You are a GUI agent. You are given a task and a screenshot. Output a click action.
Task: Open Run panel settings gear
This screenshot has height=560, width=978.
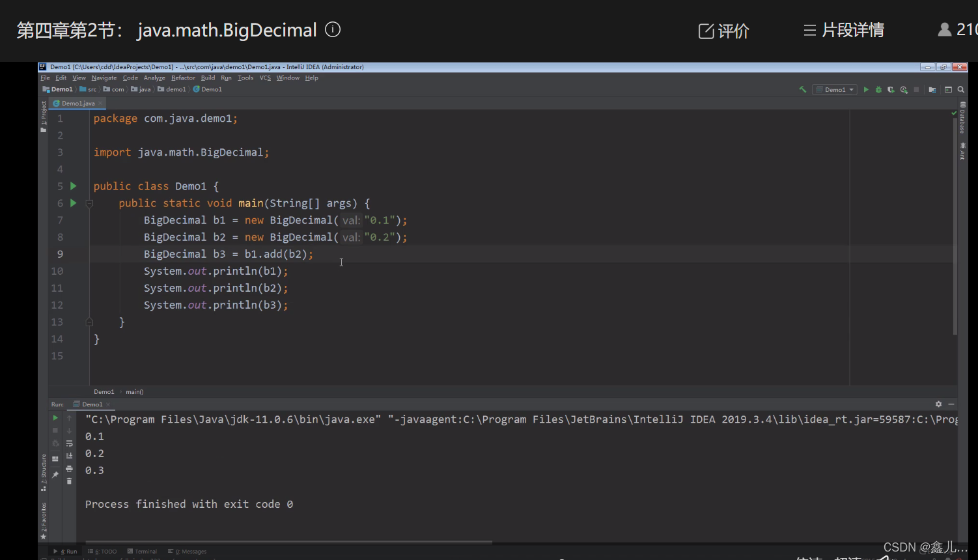[938, 404]
